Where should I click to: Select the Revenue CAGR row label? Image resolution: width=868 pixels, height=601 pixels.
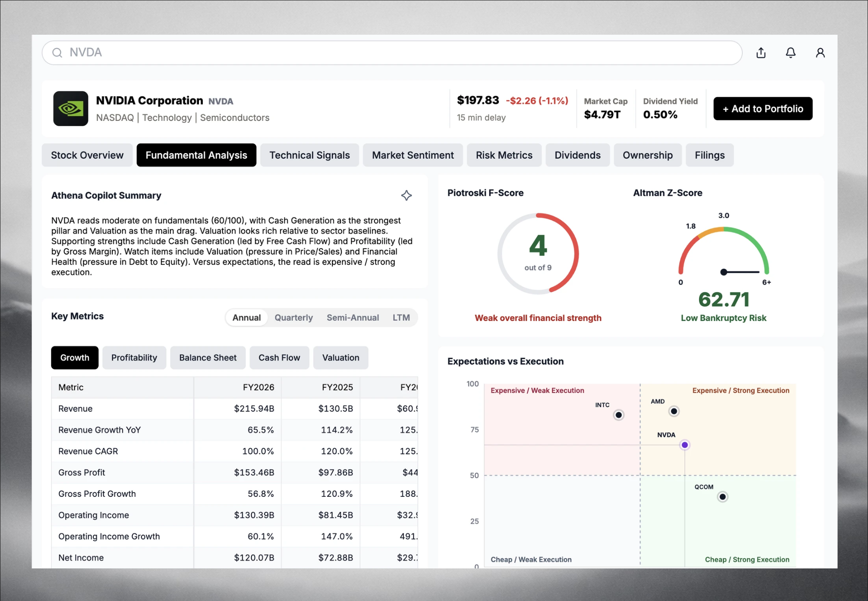pyautogui.click(x=88, y=451)
